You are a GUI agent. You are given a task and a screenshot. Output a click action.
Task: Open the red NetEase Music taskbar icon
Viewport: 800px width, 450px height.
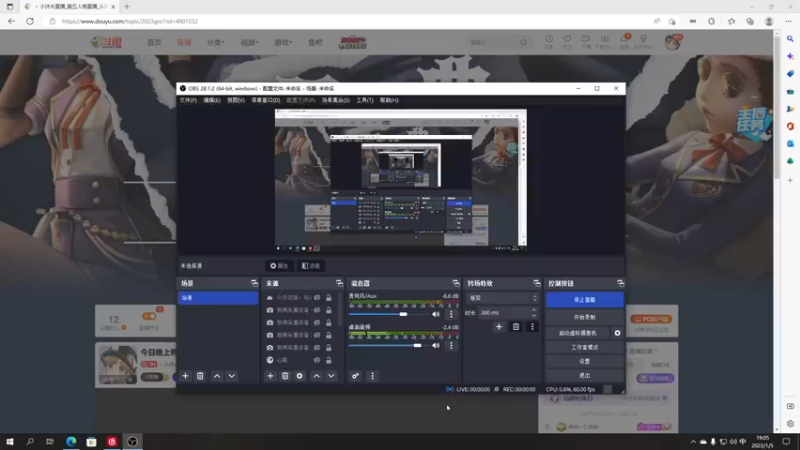112,441
